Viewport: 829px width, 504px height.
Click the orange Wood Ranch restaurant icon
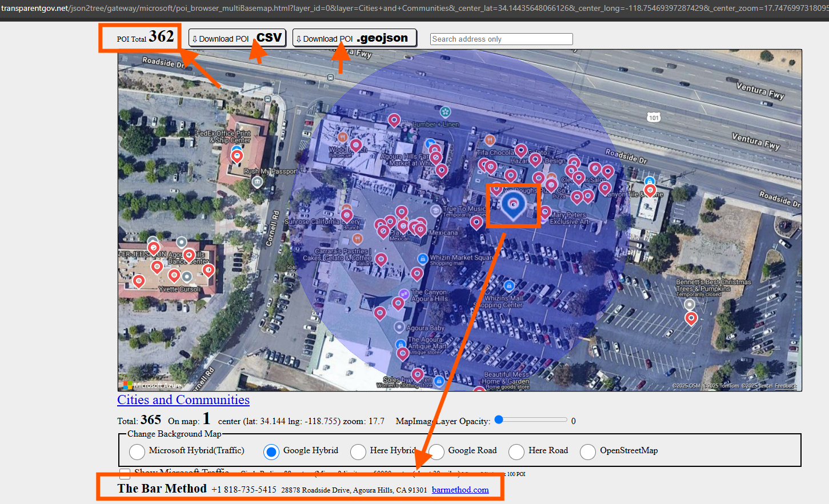tap(342, 137)
